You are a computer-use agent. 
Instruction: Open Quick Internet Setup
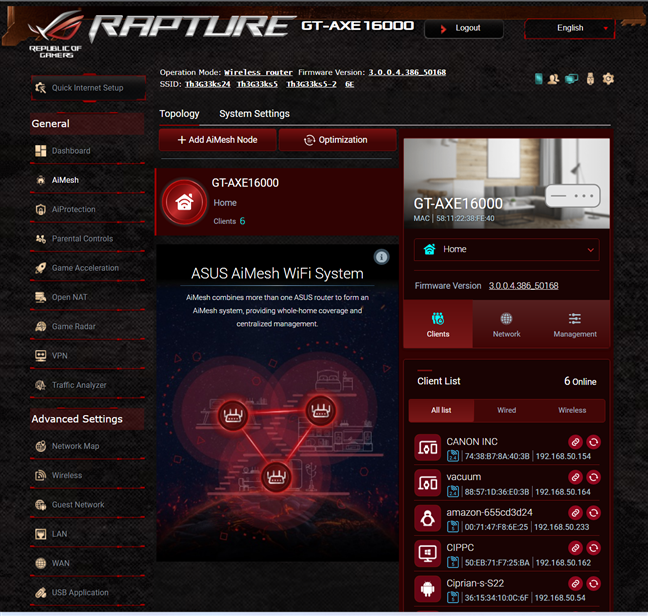pos(88,88)
